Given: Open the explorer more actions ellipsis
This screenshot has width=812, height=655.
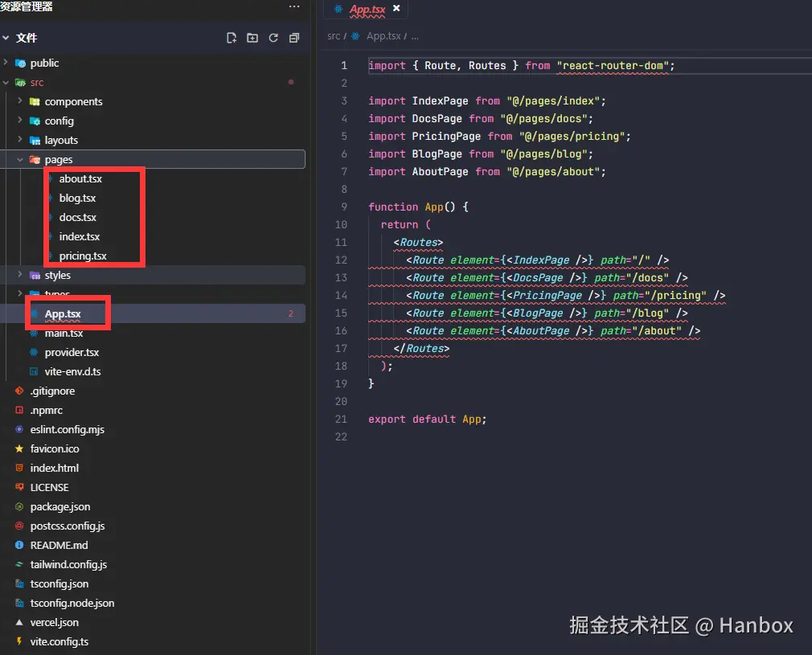Looking at the screenshot, I should click(294, 6).
